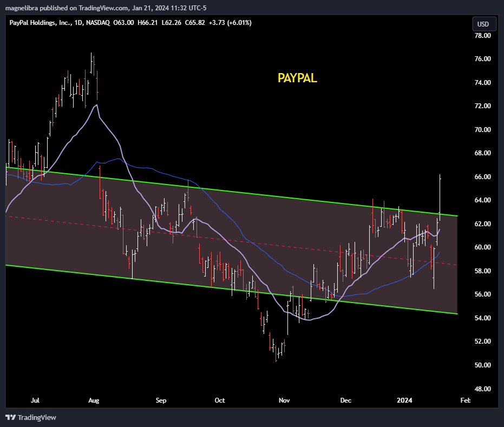Viewport: 504px width, 427px height.
Task: Click the 68.00 price axis label
Action: point(482,153)
